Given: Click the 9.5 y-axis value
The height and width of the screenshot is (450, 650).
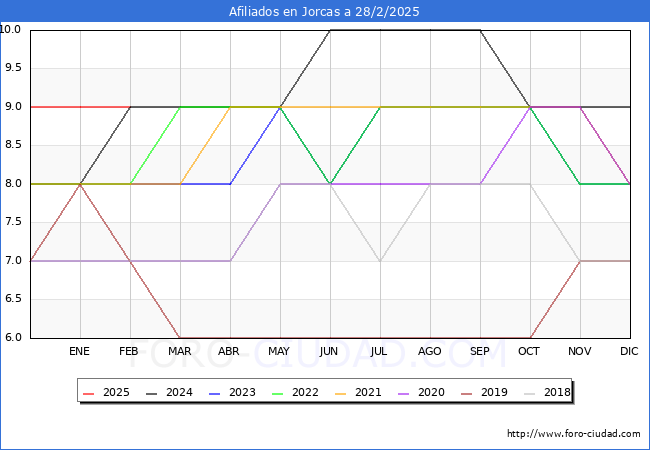Looking at the screenshot, I should click(13, 68).
